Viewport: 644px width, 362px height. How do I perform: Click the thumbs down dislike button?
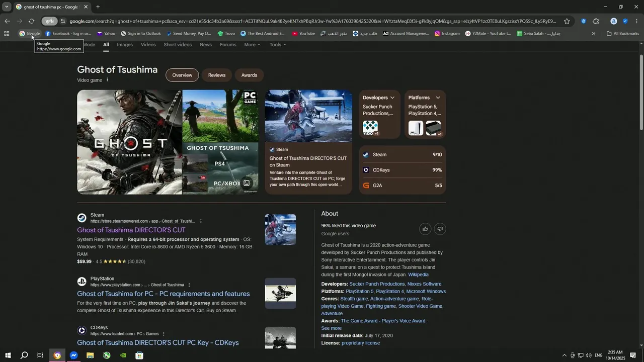(x=440, y=229)
